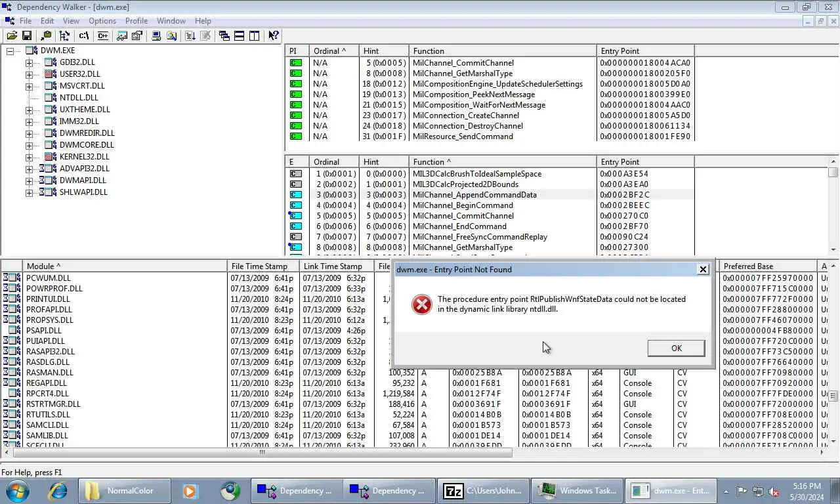Sort by Link Time Stamp column header
Image resolution: width=840 pixels, height=504 pixels.
tap(337, 266)
